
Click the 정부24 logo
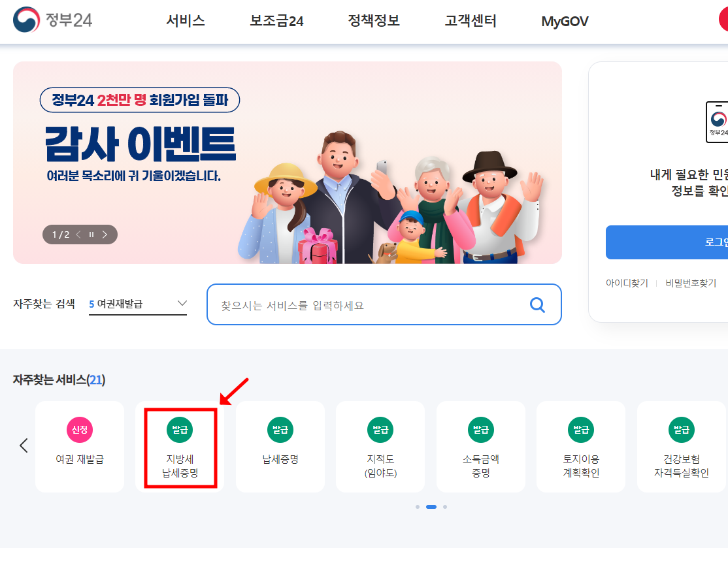(53, 20)
